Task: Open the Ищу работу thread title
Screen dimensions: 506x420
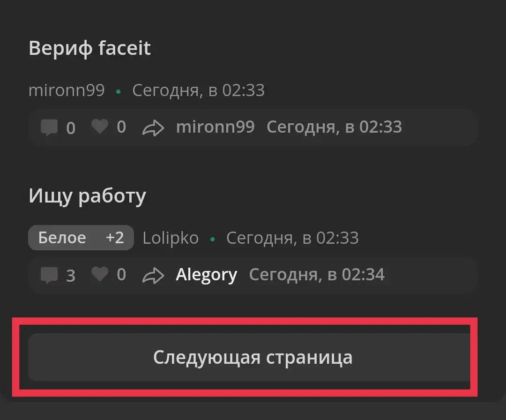Action: [88, 196]
